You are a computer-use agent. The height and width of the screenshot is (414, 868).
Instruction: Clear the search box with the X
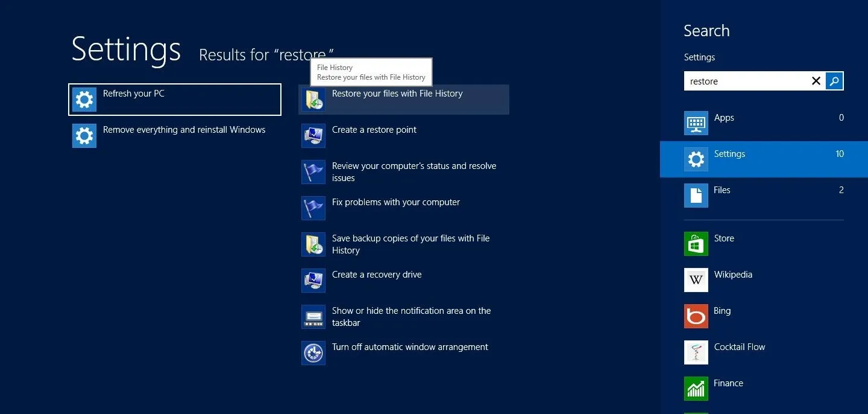[x=816, y=81]
